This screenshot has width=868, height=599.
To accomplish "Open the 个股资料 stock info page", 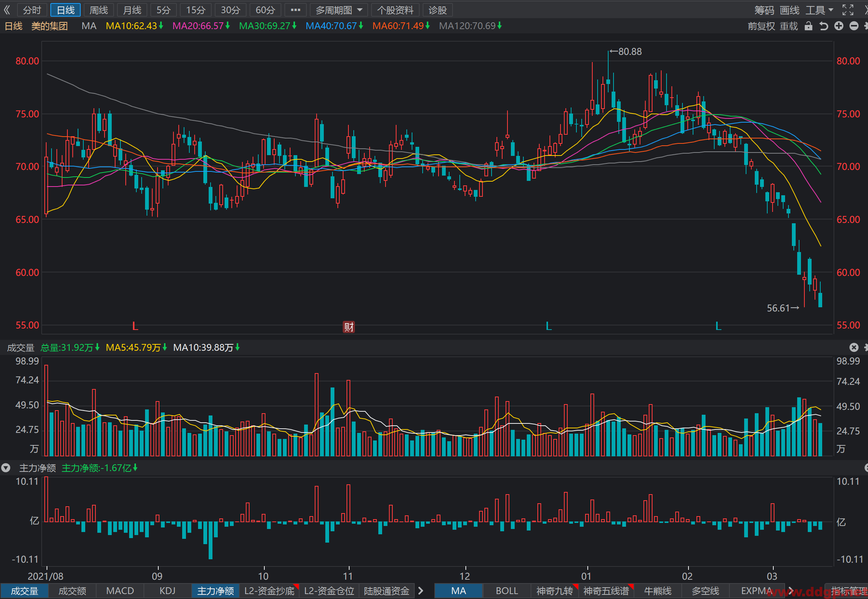I will point(395,10).
